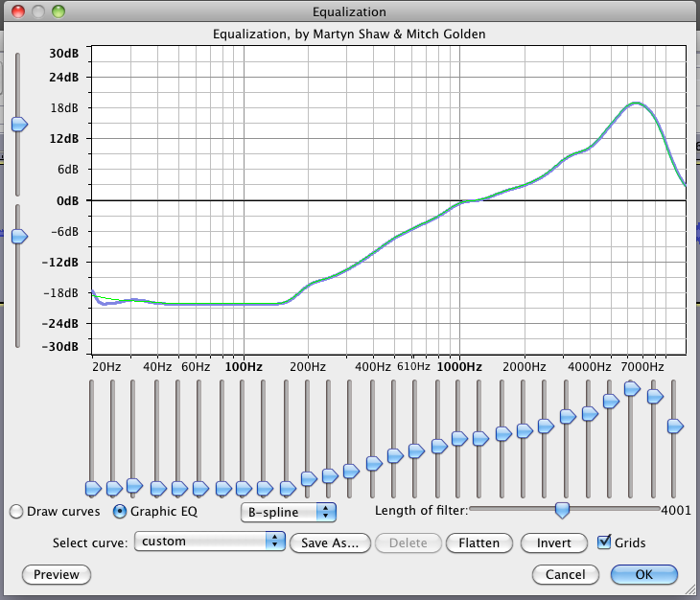Screen dimensions: 700x600
Task: Click the Length of filter slider handle
Action: [563, 510]
